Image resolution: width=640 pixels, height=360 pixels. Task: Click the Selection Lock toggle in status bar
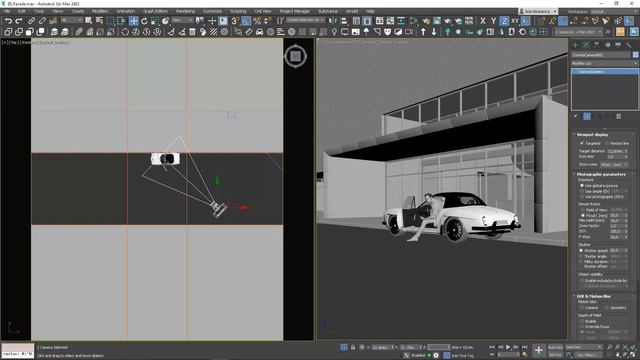click(353, 347)
